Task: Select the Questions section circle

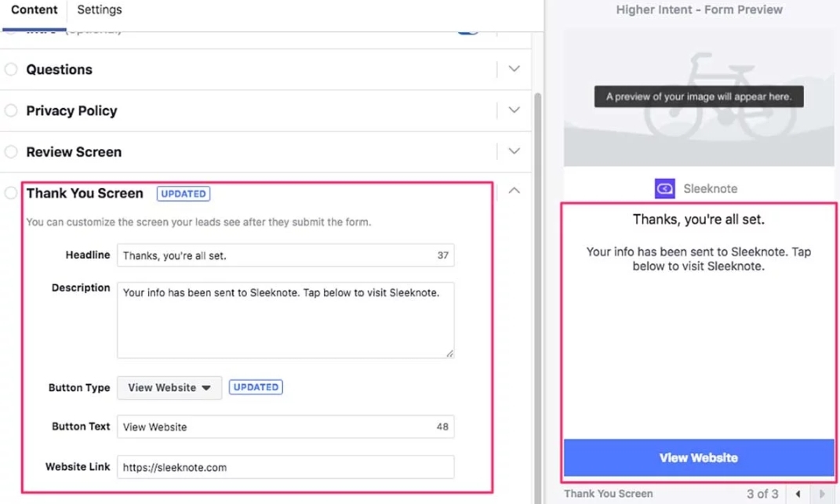Action: click(11, 69)
